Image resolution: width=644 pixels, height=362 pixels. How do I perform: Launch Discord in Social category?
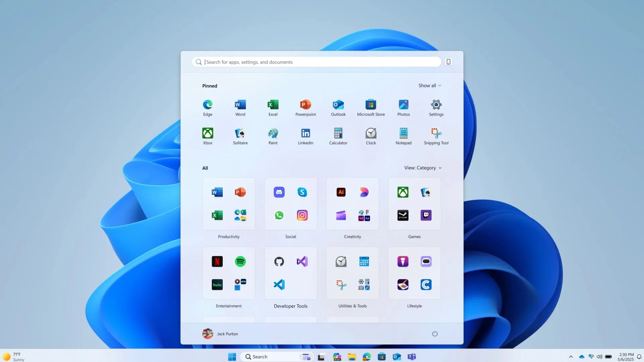(279, 192)
